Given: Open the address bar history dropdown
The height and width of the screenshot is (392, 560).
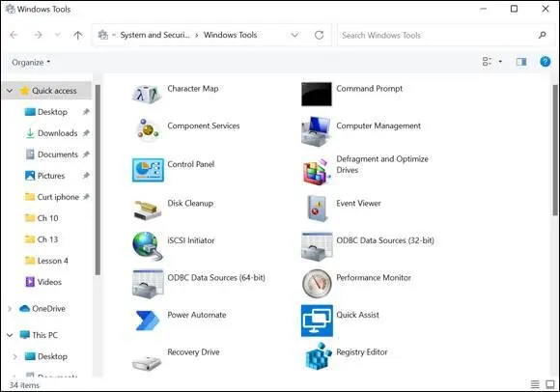Looking at the screenshot, I should coord(294,35).
